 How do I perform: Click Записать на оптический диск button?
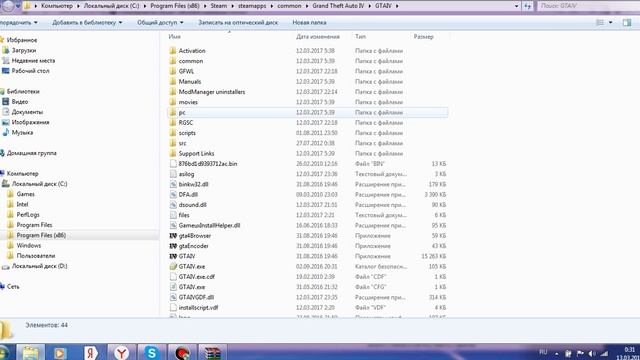tap(238, 22)
